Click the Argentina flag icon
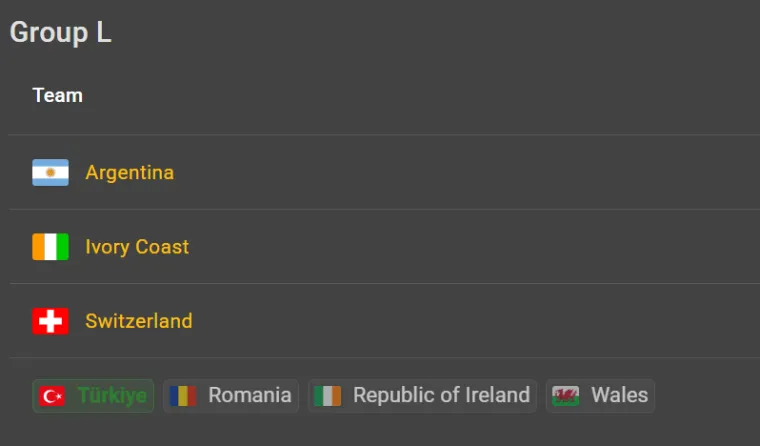The width and height of the screenshot is (760, 446). pos(50,173)
